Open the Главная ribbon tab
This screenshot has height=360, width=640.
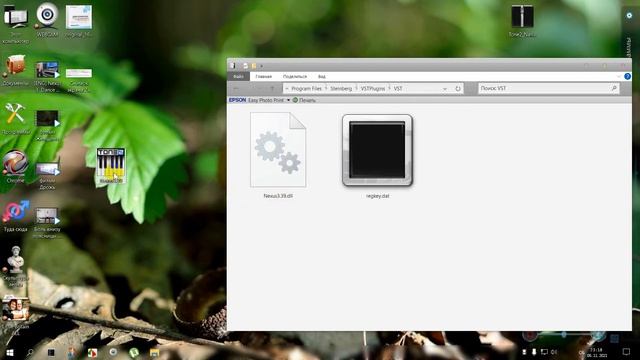point(264,76)
